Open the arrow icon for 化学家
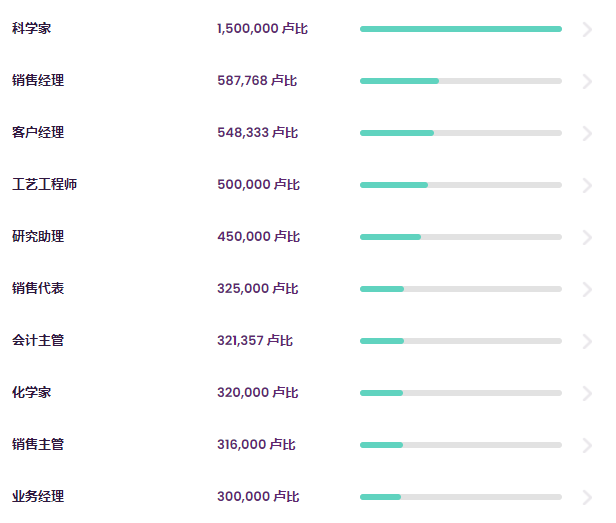This screenshot has height=523, width=616. pyautogui.click(x=587, y=393)
